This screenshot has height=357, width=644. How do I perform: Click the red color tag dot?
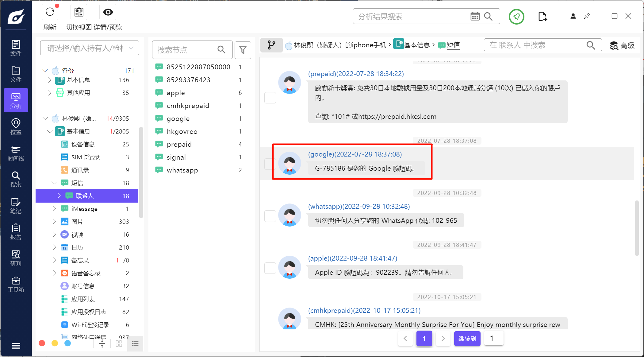pos(42,343)
